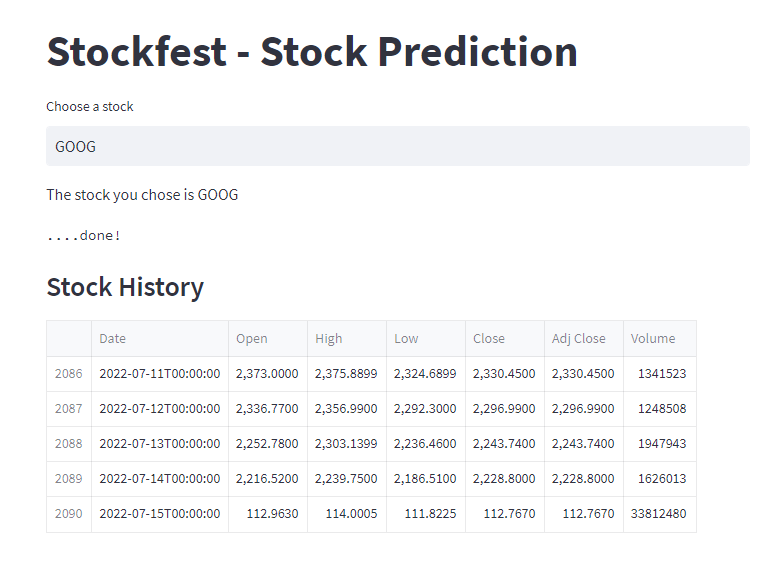Open the Choose a stock dropdown
This screenshot has width=760, height=574.
pos(397,146)
